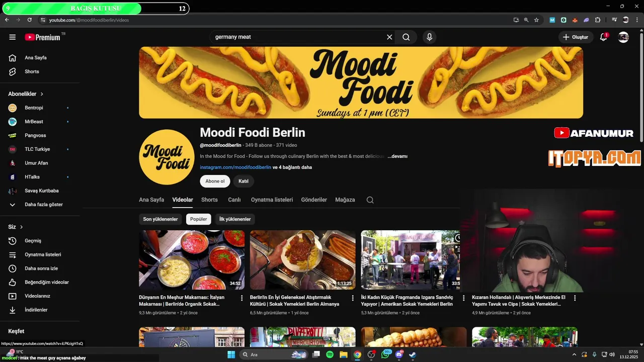Show hidden system tray icons
Screen dimensions: 644x362
574,354
